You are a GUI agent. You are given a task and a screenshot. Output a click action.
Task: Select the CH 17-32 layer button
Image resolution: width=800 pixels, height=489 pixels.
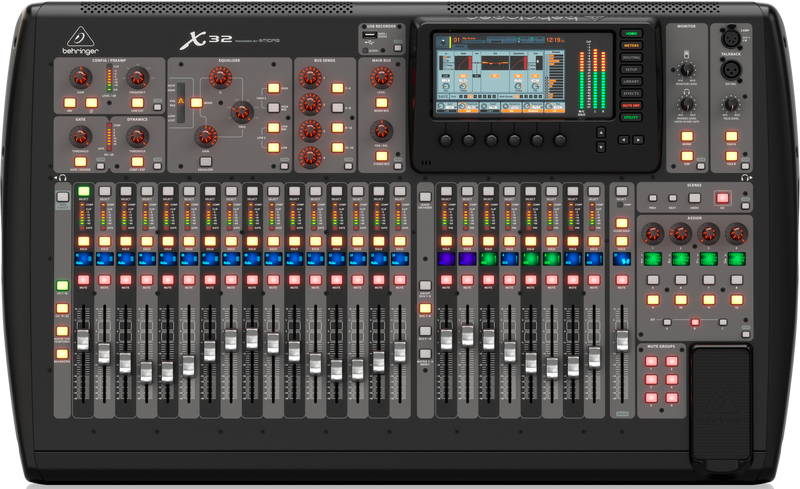pyautogui.click(x=62, y=308)
